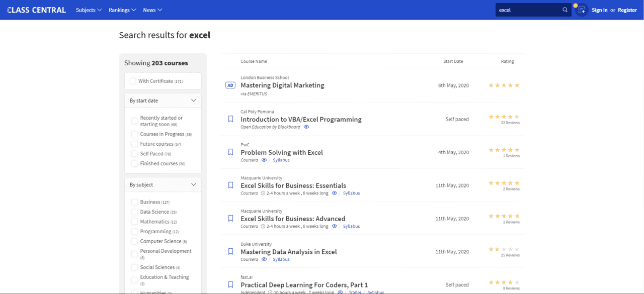The height and width of the screenshot is (294, 644).
Task: Open Mastering Data Analysis in Excel course
Action: pos(289,252)
